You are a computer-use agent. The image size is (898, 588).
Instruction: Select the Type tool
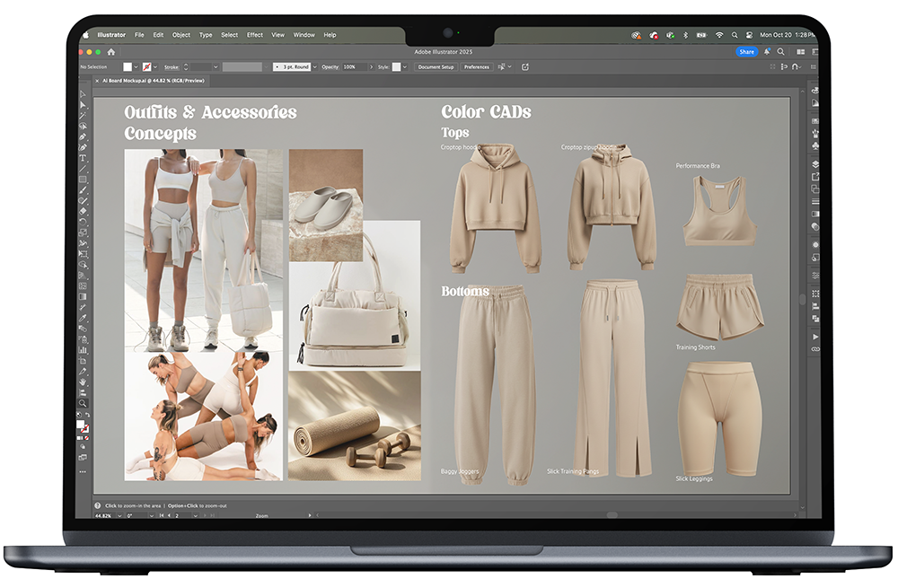click(x=83, y=157)
